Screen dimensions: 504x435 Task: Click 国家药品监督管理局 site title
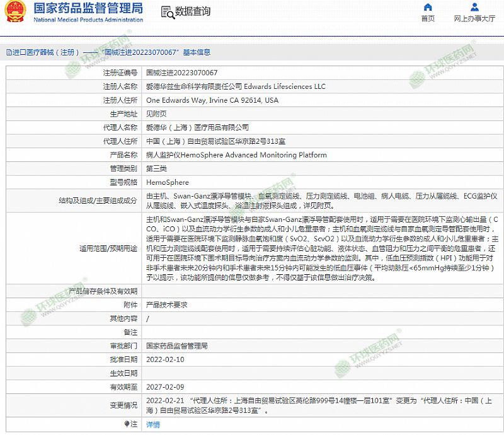tap(88, 8)
